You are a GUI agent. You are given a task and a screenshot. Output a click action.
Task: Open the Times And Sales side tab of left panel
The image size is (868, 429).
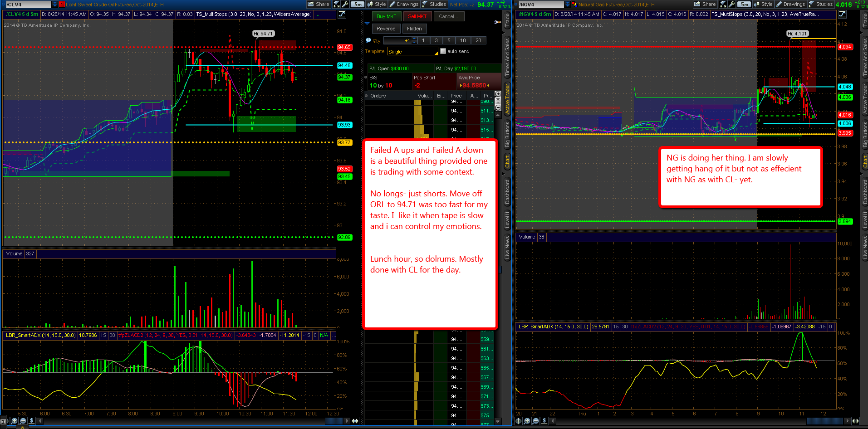507,57
